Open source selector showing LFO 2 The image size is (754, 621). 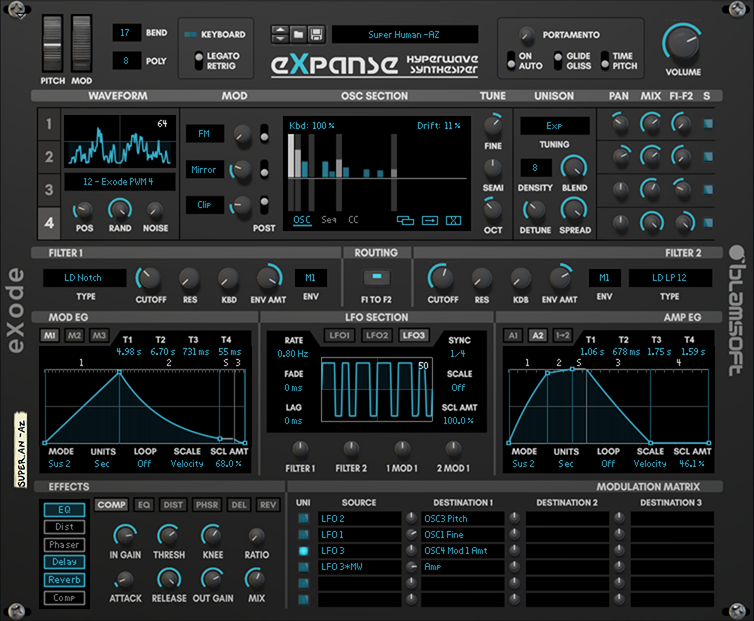pos(360,519)
